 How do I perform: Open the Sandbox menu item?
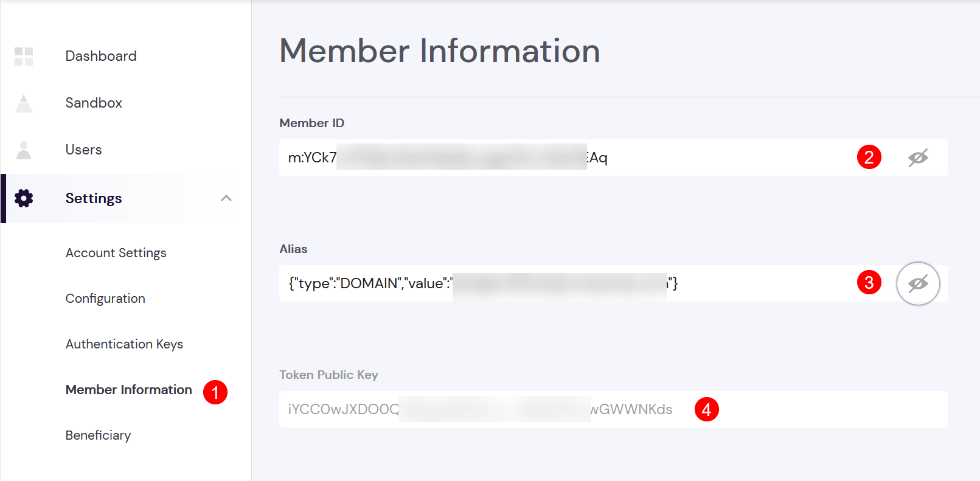click(94, 103)
